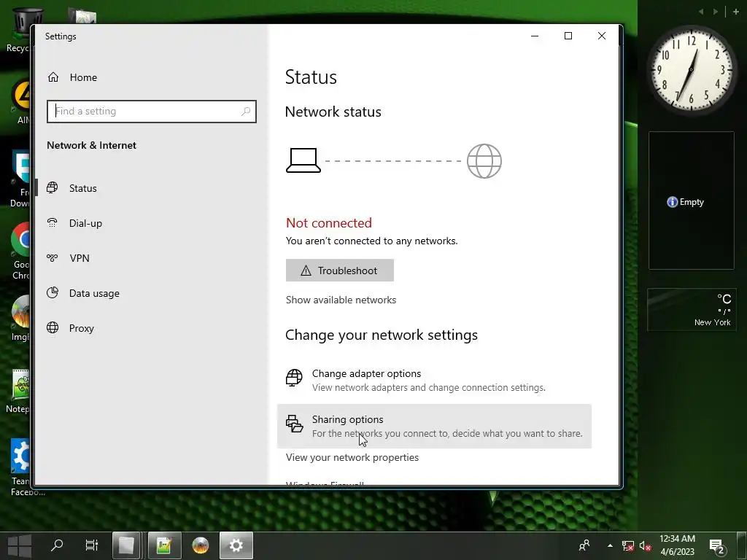Viewport: 747px width, 560px height.
Task: Click the laptop icon in network diagram
Action: click(303, 160)
